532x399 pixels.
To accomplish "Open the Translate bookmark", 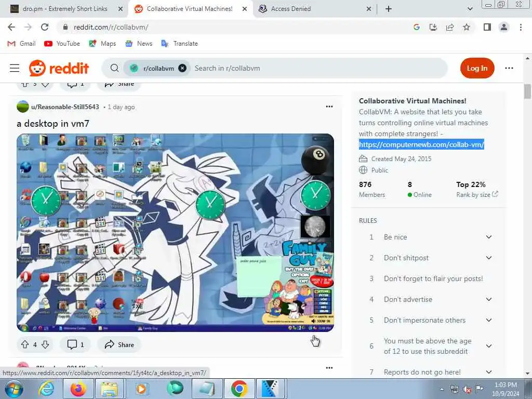I will click(179, 44).
